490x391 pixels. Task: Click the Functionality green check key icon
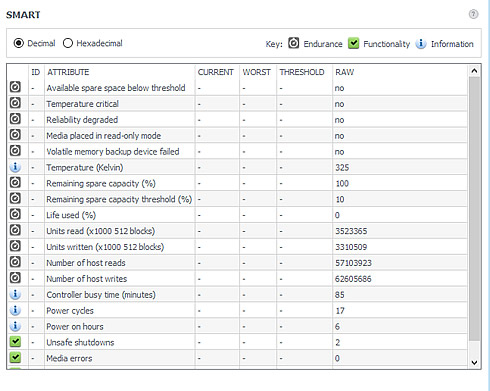(x=353, y=43)
